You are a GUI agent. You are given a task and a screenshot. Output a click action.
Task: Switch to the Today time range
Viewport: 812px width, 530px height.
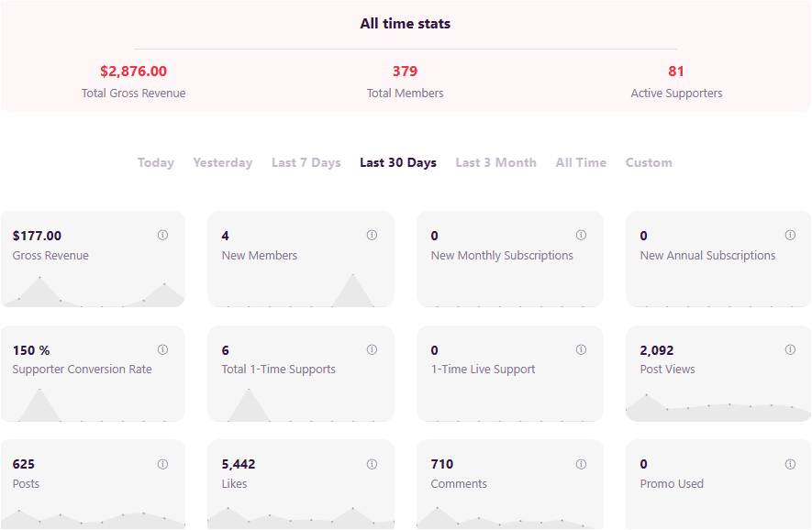point(156,162)
